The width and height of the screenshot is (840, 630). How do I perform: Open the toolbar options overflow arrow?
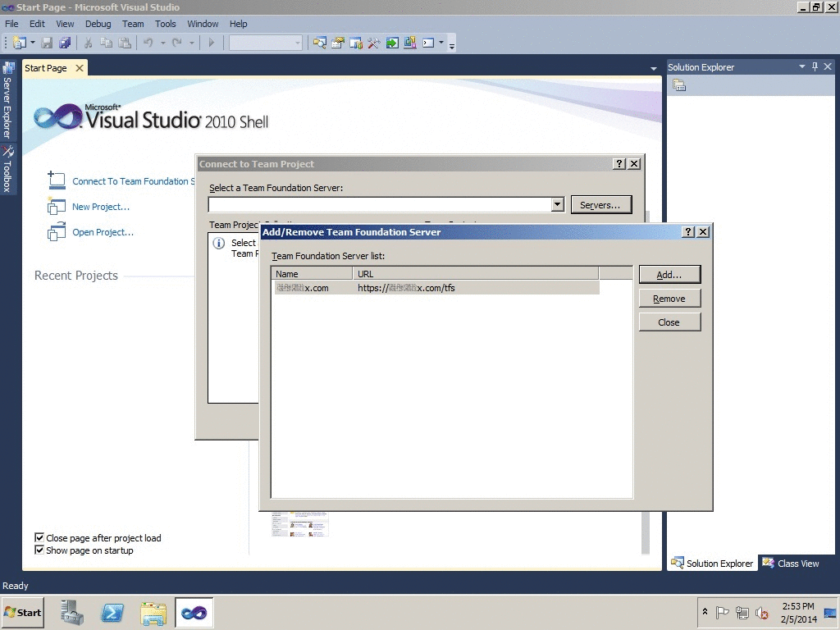[452, 46]
